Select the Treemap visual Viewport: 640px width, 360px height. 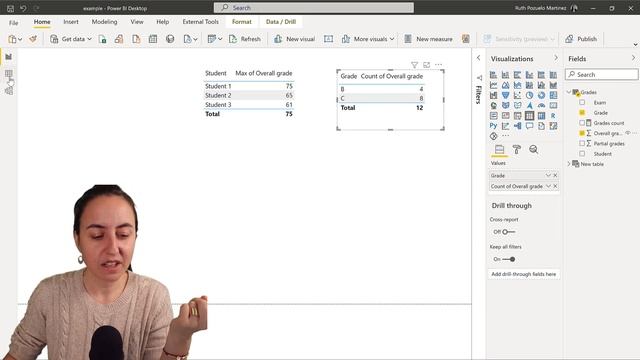tap(553, 95)
